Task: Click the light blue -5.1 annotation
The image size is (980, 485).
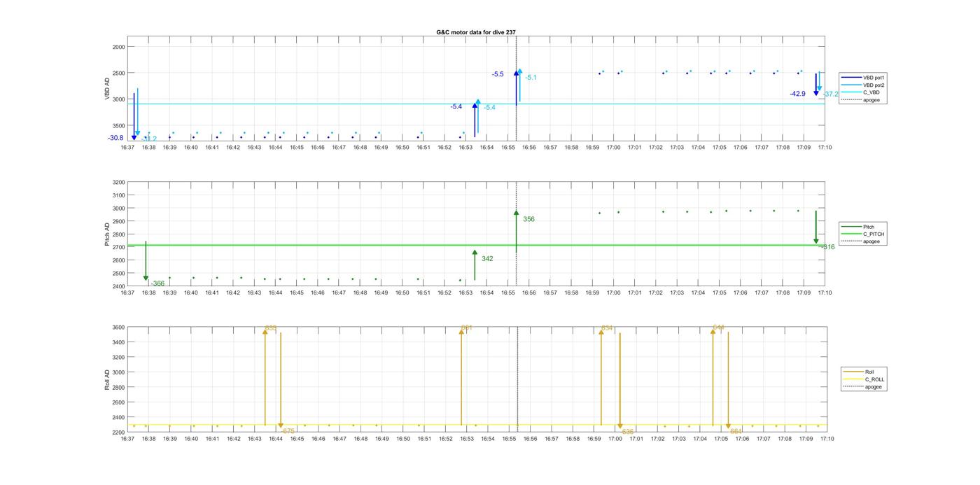Action: [531, 78]
